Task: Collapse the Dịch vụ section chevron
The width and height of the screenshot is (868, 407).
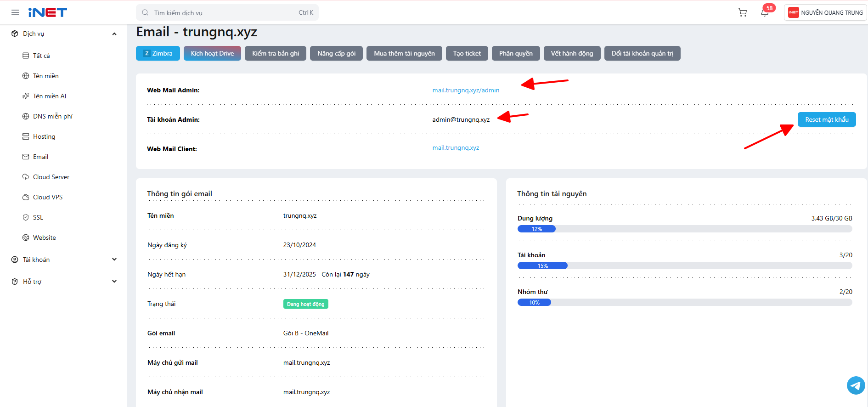Action: pos(114,34)
